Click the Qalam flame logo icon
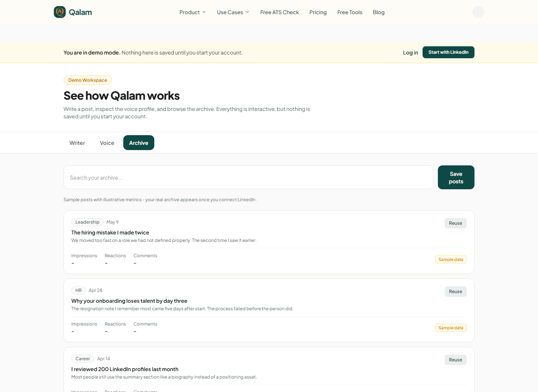 click(x=60, y=12)
